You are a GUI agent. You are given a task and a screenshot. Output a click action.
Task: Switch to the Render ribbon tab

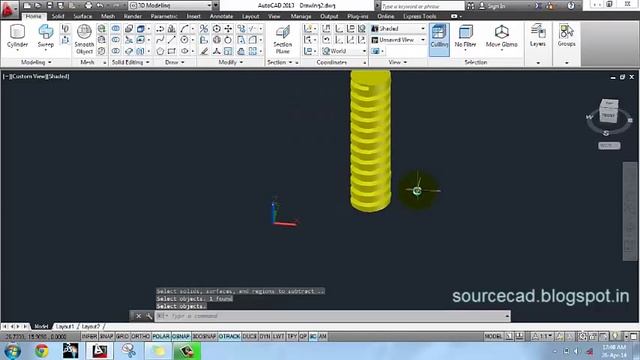[x=133, y=16]
